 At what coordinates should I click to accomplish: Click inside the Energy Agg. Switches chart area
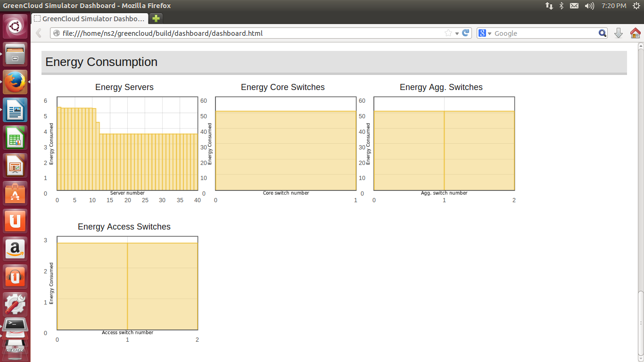point(444,144)
